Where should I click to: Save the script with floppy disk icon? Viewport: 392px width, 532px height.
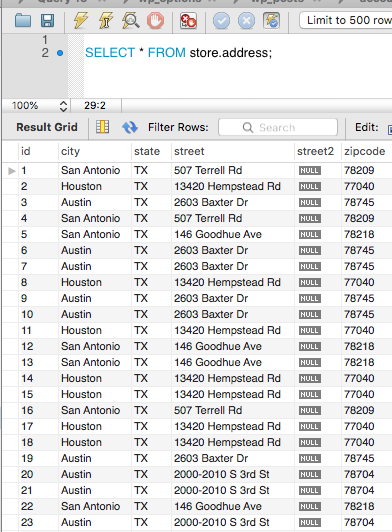pos(48,21)
